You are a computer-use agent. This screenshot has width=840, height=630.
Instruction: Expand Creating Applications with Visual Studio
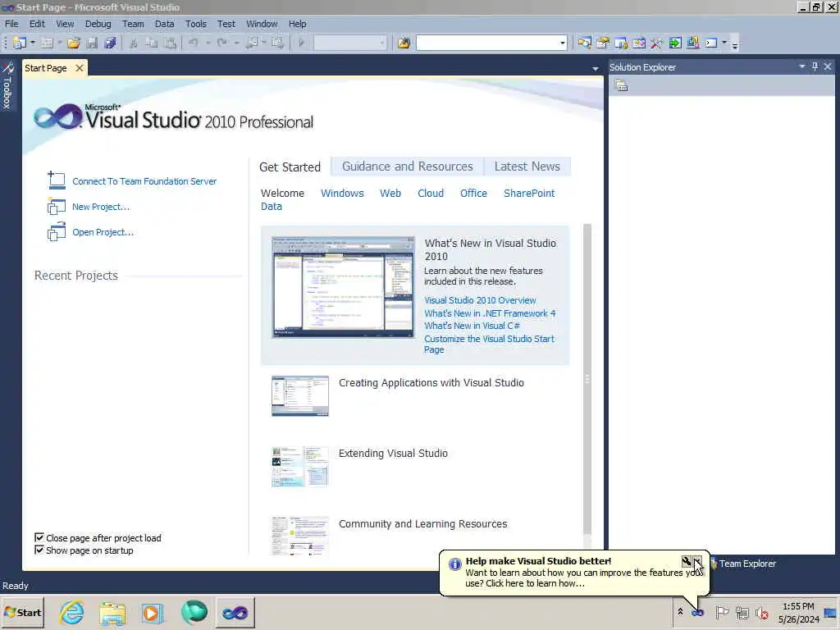coord(431,383)
